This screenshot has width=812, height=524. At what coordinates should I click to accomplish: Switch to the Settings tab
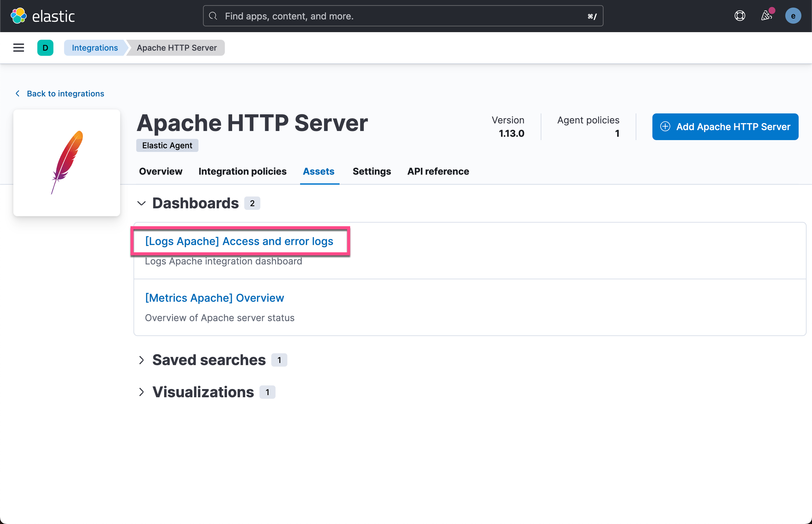tap(371, 171)
